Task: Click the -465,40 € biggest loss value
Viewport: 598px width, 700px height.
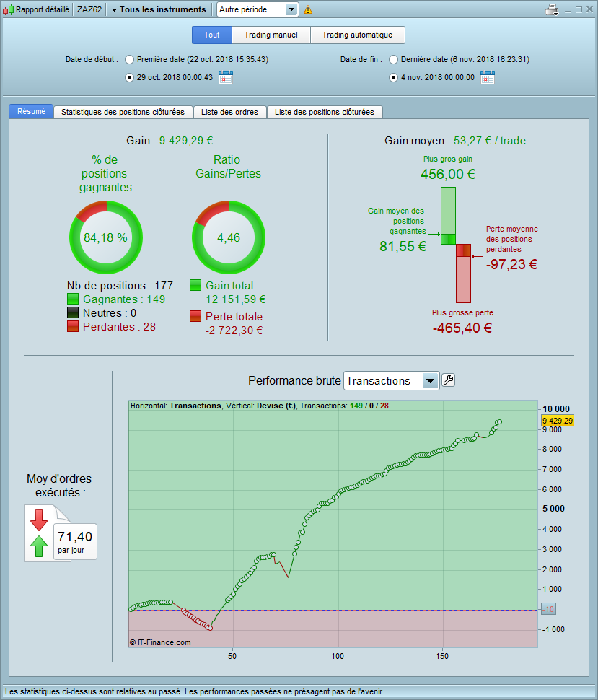Action: 462,328
